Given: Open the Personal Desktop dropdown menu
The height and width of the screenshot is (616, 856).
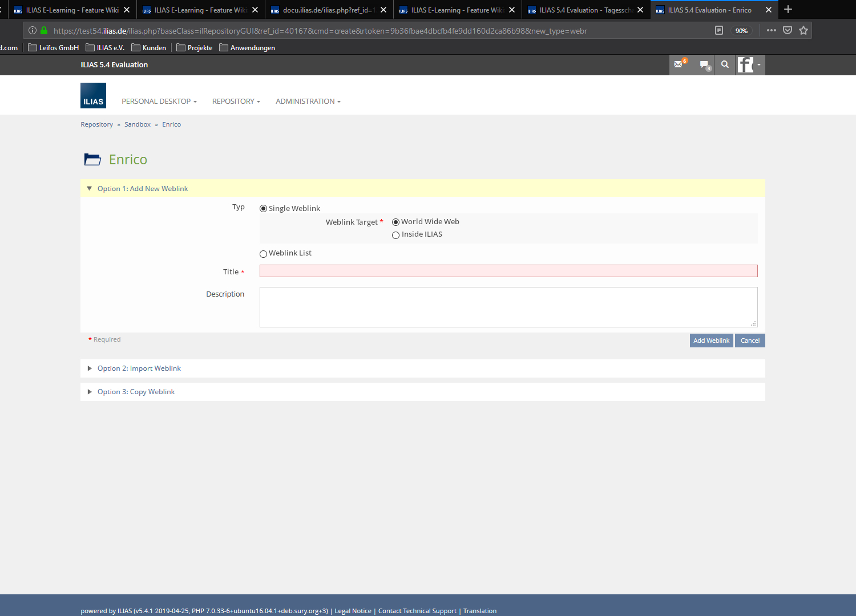Looking at the screenshot, I should tap(159, 102).
